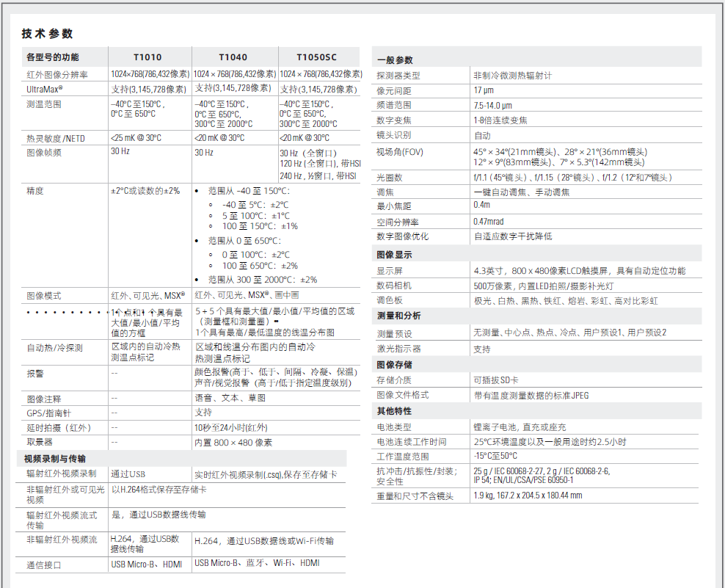725x588 pixels.
Task: Click the 调色板 row label
Action: [390, 300]
